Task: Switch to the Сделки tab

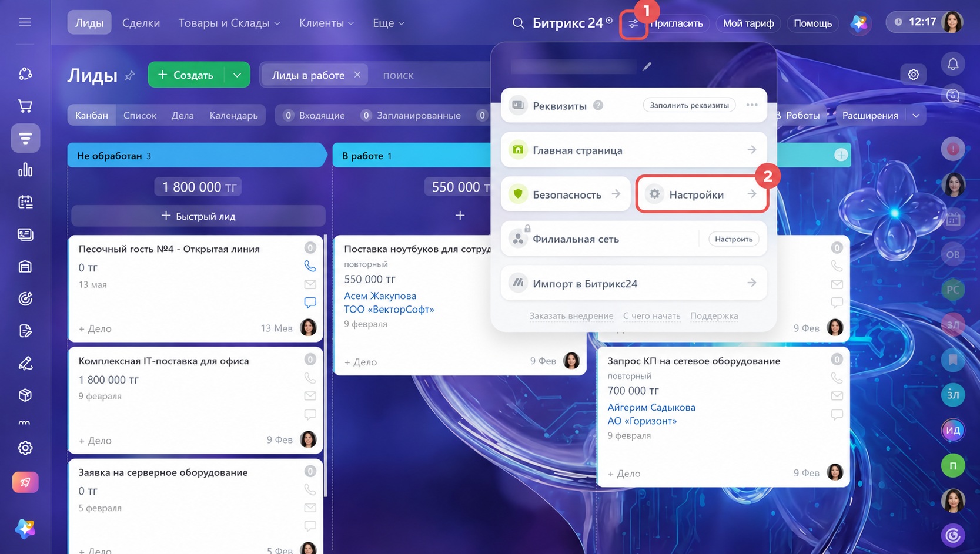Action: pyautogui.click(x=141, y=23)
